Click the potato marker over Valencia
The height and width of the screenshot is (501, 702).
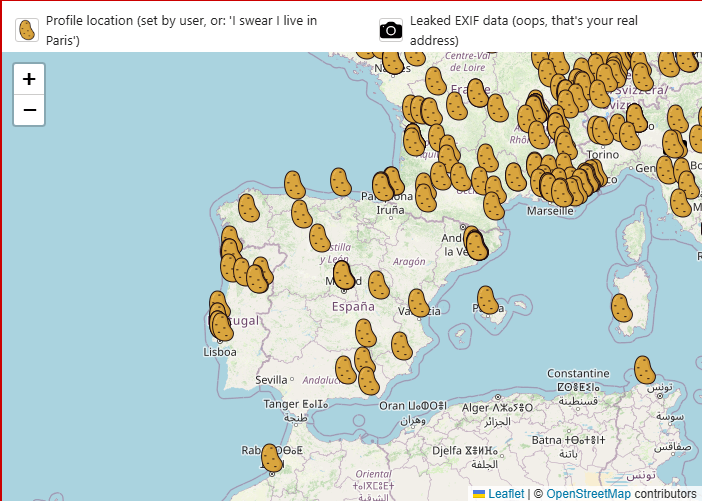pyautogui.click(x=418, y=303)
